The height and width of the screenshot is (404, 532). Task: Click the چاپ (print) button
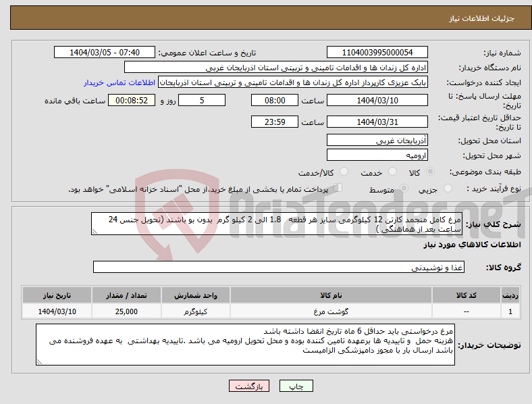(x=296, y=386)
